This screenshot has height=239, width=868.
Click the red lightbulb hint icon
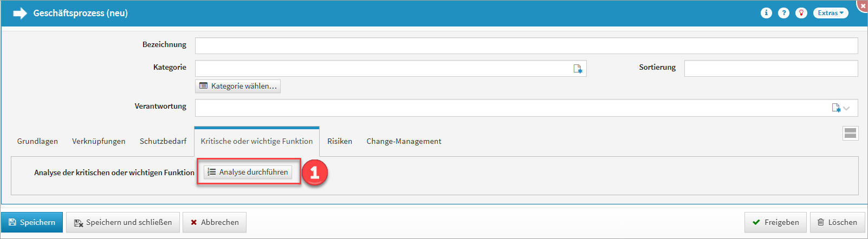coord(801,13)
